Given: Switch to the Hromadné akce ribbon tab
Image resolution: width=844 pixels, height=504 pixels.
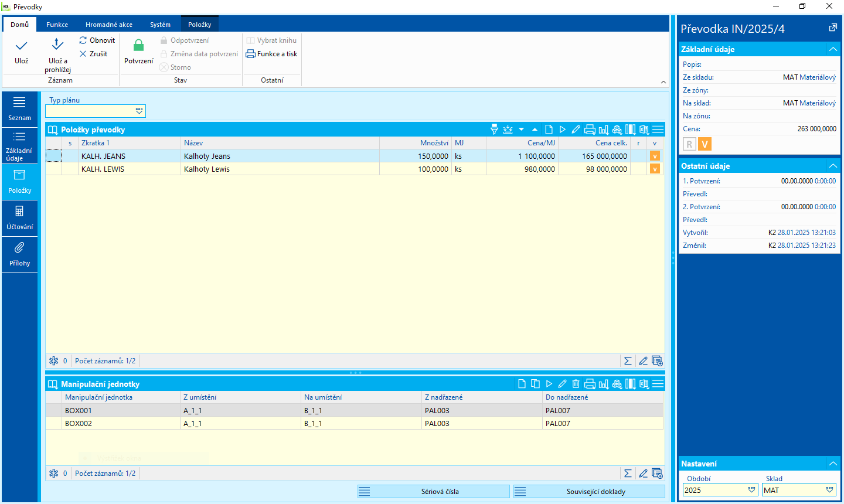Looking at the screenshot, I should [109, 25].
